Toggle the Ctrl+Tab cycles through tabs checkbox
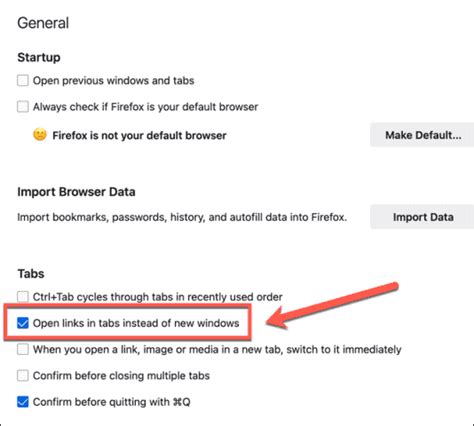The width and height of the screenshot is (474, 426). (23, 296)
